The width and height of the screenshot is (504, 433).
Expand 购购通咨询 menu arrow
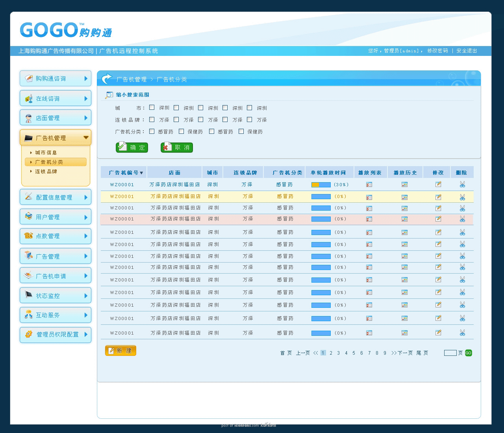tap(86, 79)
